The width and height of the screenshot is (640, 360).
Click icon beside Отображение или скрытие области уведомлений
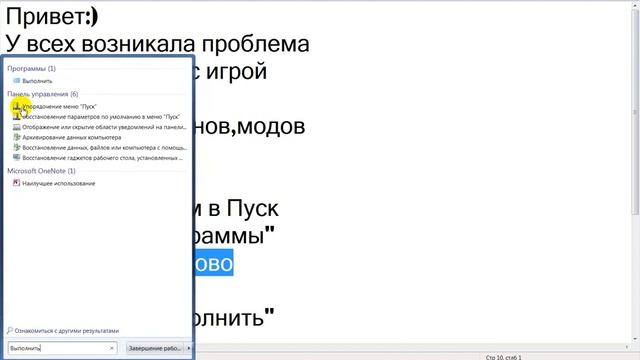pyautogui.click(x=17, y=127)
